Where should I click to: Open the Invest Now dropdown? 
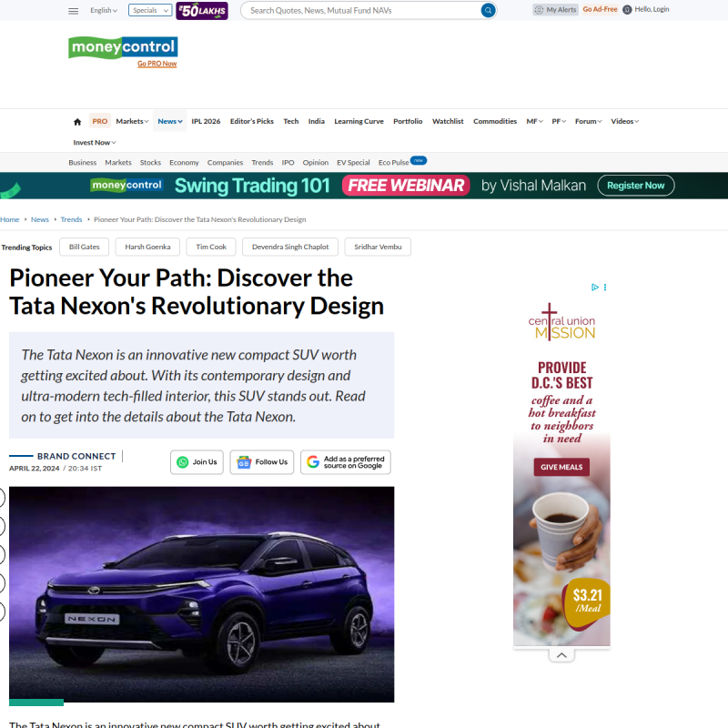[95, 143]
